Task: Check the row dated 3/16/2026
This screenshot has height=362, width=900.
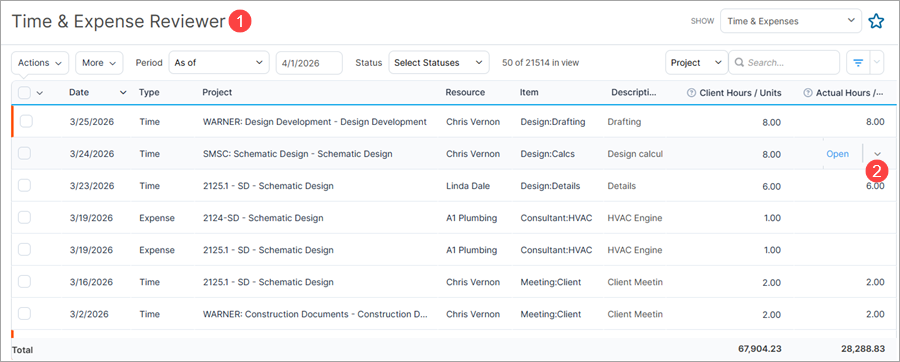Action: click(x=25, y=282)
